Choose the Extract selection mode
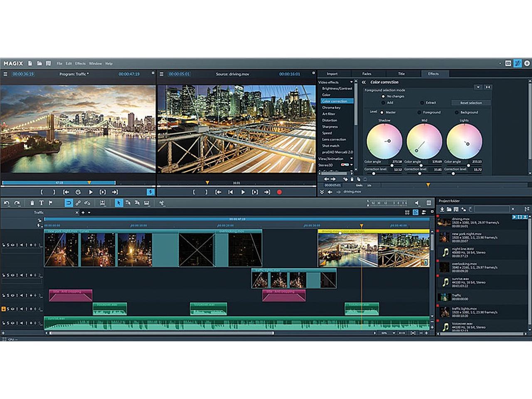 click(x=422, y=103)
